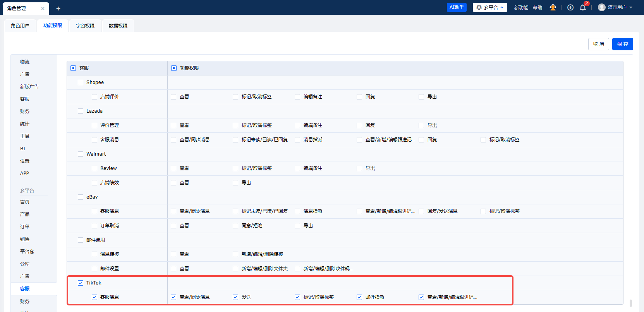This screenshot has height=312, width=644.
Task: Check the 邮件通用 checkbox
Action: pyautogui.click(x=81, y=240)
